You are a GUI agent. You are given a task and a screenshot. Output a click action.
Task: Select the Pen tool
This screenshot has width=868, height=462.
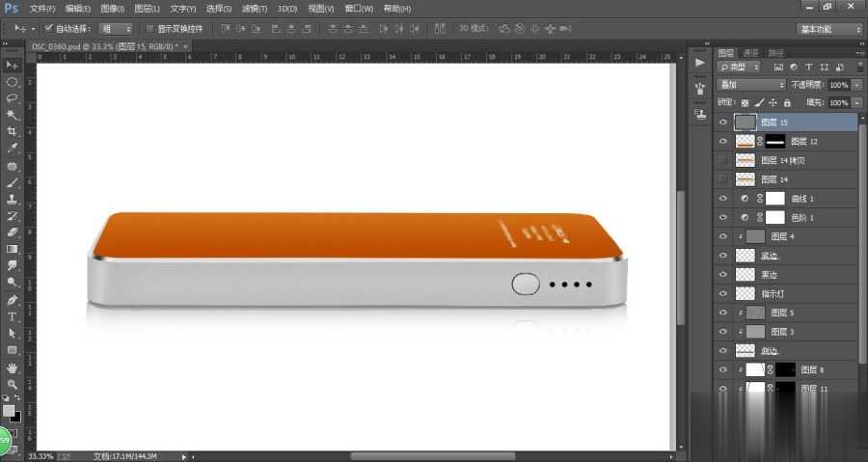12,300
